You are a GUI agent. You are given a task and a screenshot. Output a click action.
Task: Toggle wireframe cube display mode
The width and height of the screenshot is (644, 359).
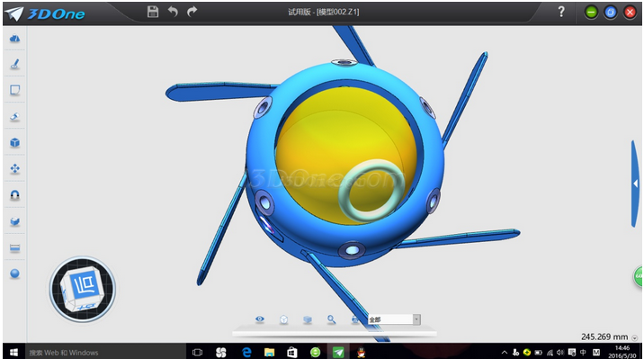tap(284, 319)
